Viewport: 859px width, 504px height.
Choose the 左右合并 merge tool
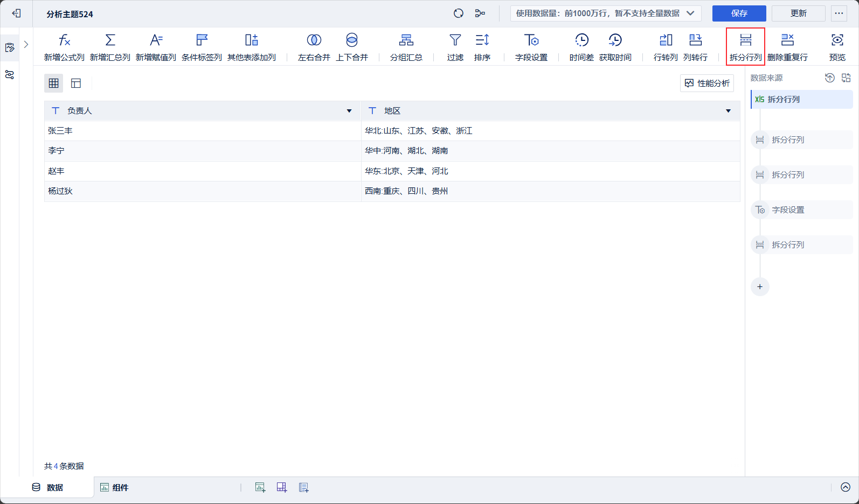[314, 47]
